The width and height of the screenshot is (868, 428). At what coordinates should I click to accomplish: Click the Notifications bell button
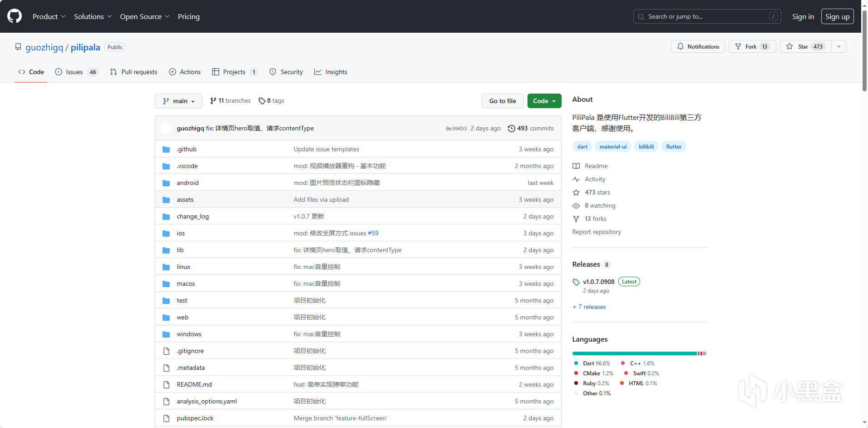pyautogui.click(x=698, y=46)
